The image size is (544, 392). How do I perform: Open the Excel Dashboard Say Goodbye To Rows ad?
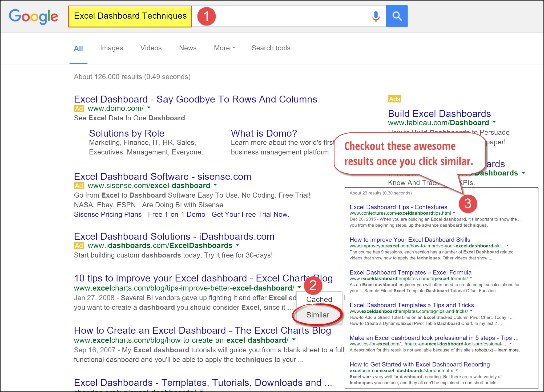tap(195, 99)
